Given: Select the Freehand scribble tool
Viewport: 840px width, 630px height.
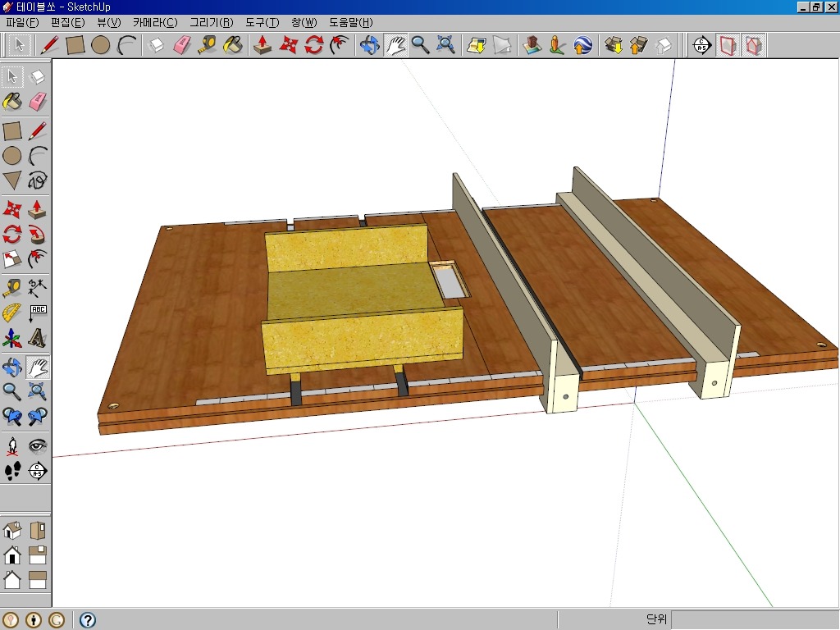Looking at the screenshot, I should 37,180.
